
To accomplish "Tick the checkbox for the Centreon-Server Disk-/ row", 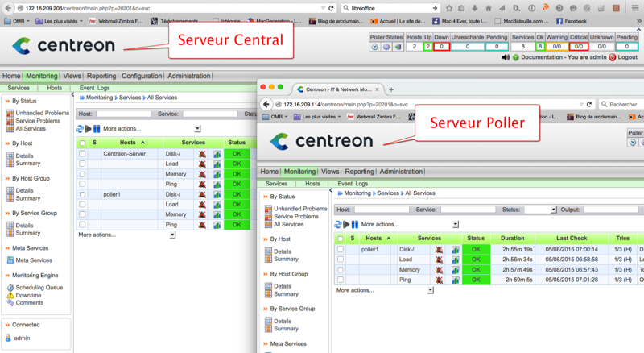I will 82,153.
